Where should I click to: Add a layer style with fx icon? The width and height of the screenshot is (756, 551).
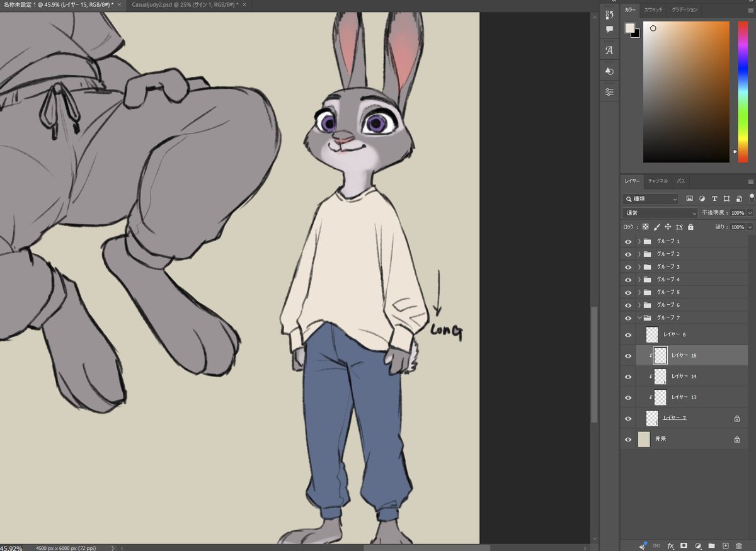click(670, 545)
